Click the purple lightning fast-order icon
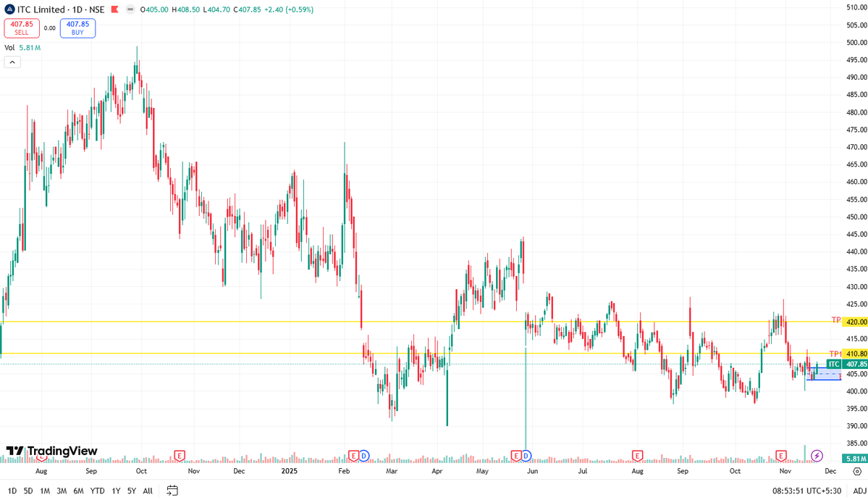 click(817, 455)
